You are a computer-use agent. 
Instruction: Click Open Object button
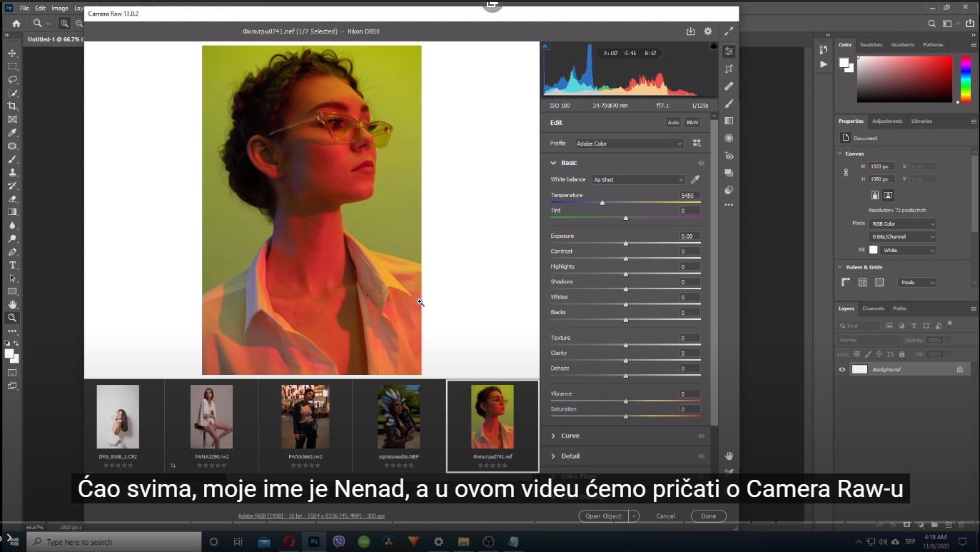[603, 516]
